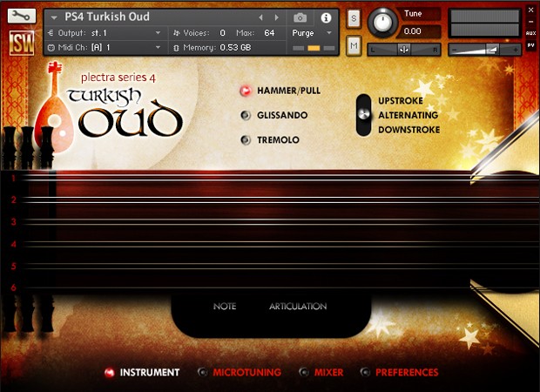
Task: Click string number 2 label
Action: click(13, 199)
